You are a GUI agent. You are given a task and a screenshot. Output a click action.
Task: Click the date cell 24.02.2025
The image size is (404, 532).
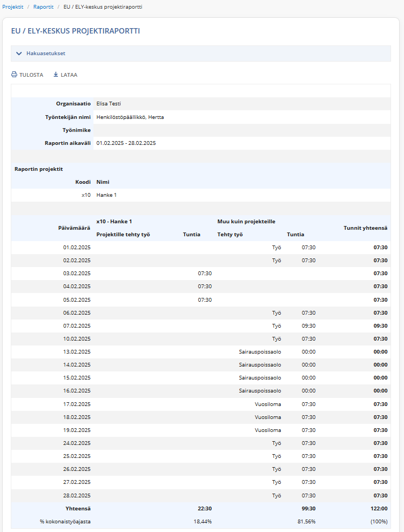click(x=77, y=443)
